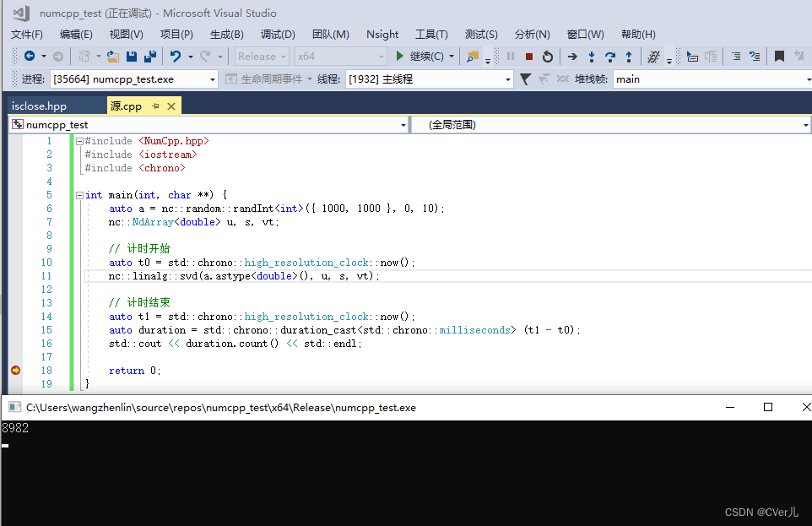
Task: Open the Nsight menu
Action: tap(382, 35)
